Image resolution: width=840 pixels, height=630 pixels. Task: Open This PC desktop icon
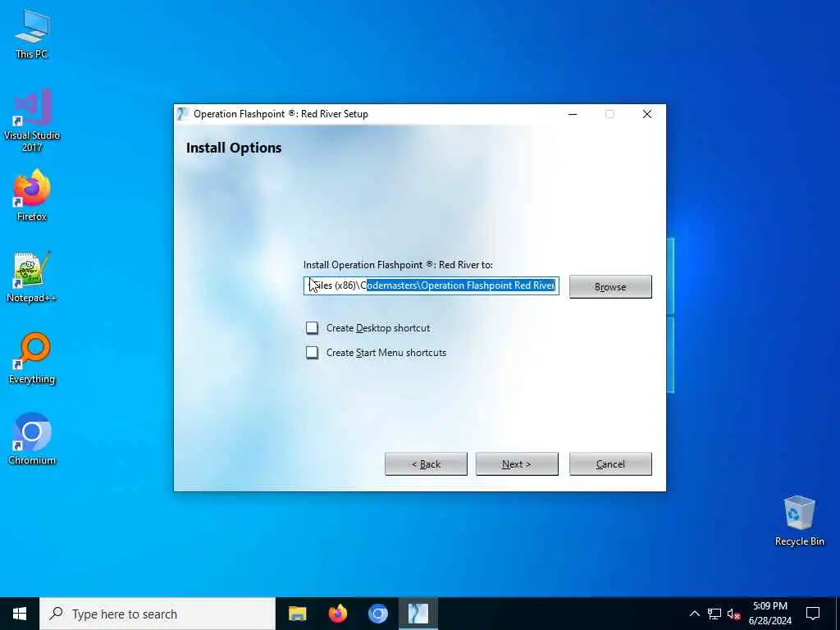click(x=32, y=33)
